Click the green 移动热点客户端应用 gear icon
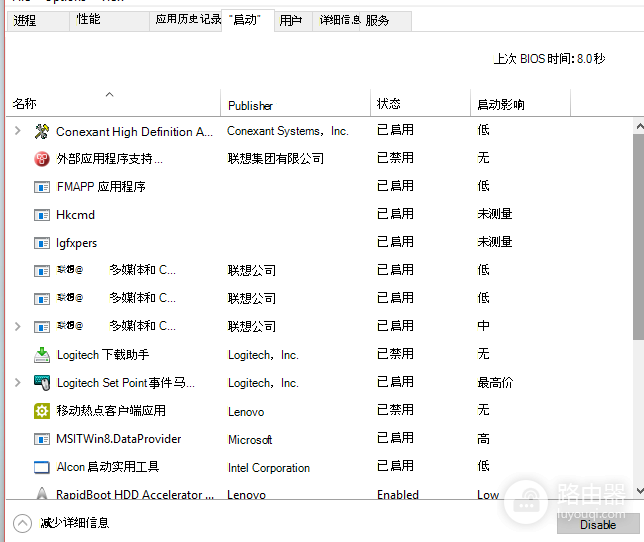 (42, 411)
